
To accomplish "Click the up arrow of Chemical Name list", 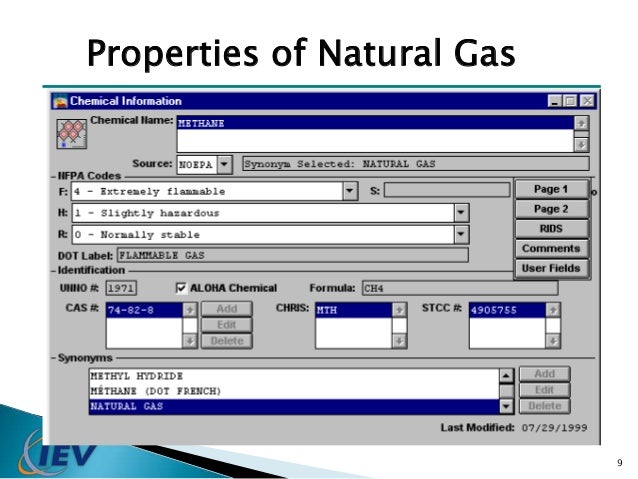I will 581,123.
